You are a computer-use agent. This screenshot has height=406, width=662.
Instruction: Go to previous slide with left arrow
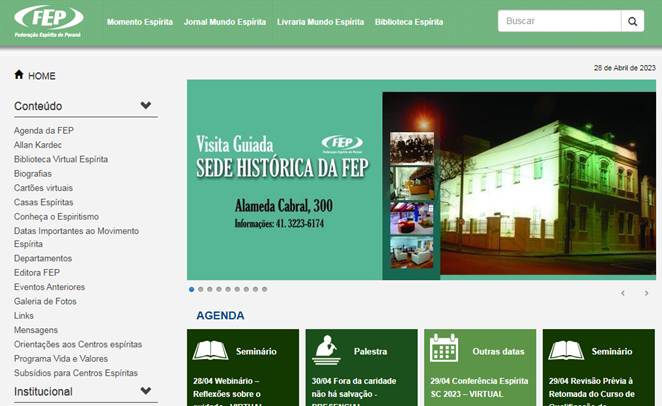coord(623,293)
